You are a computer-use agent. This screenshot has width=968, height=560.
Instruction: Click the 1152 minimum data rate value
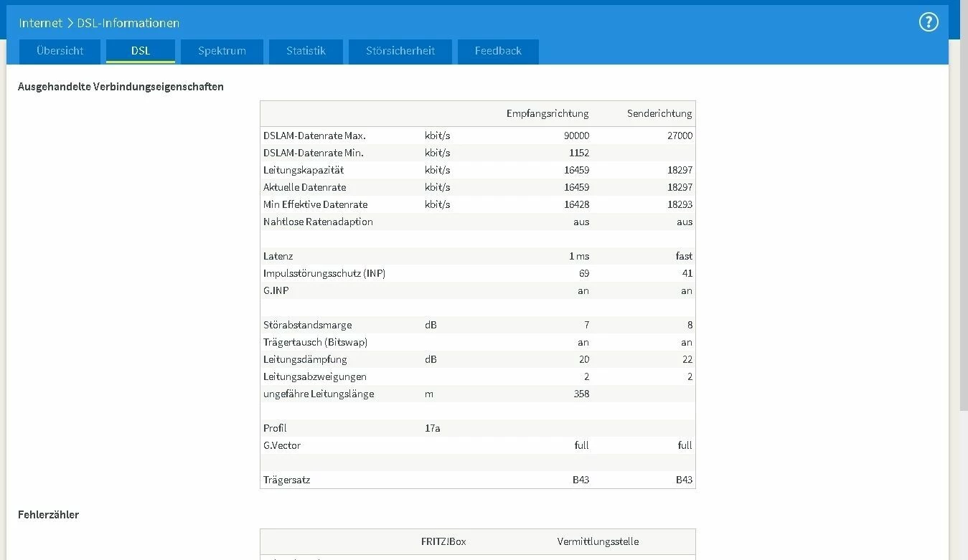579,153
